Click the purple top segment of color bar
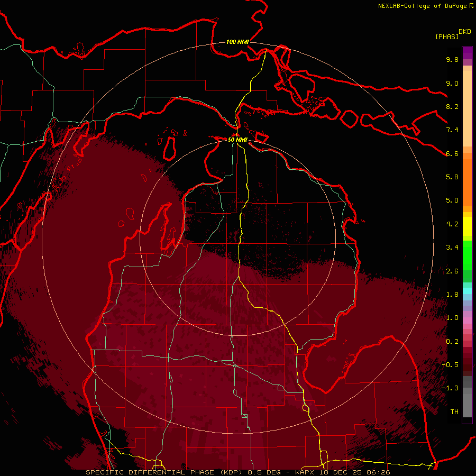 tap(467, 53)
